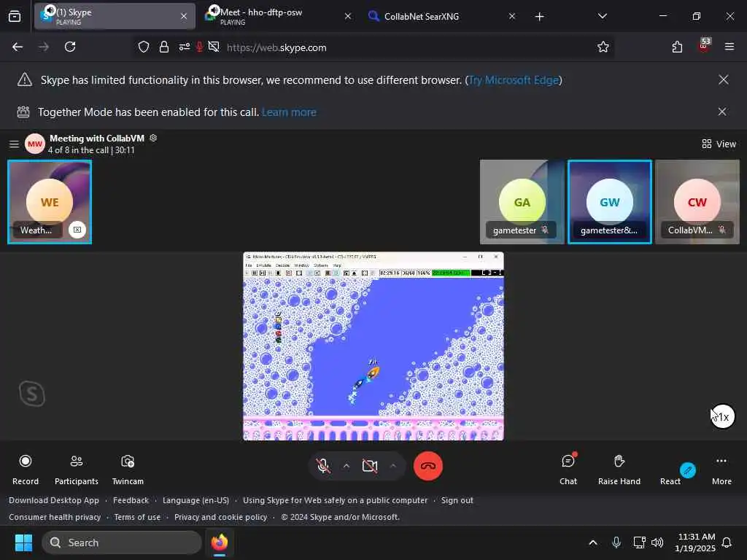747x560 pixels.
Task: Open Firefox View icon in tab bar
Action: (15, 16)
